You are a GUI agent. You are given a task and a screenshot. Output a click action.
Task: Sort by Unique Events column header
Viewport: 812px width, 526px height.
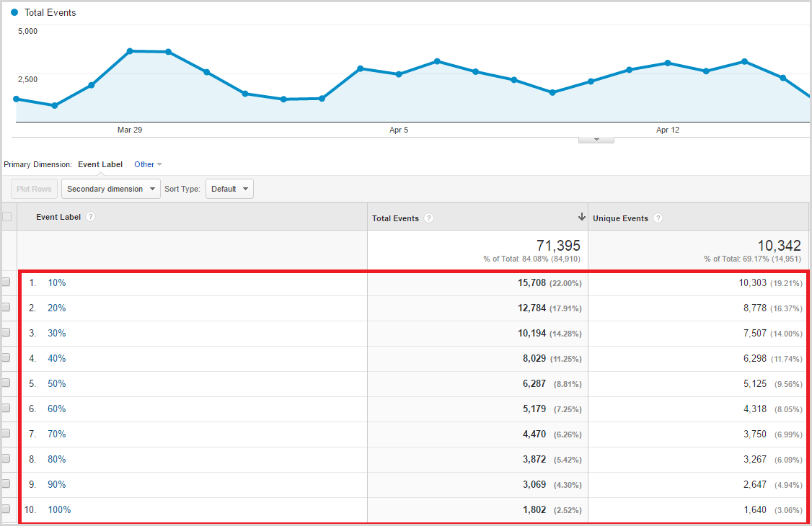pos(620,218)
